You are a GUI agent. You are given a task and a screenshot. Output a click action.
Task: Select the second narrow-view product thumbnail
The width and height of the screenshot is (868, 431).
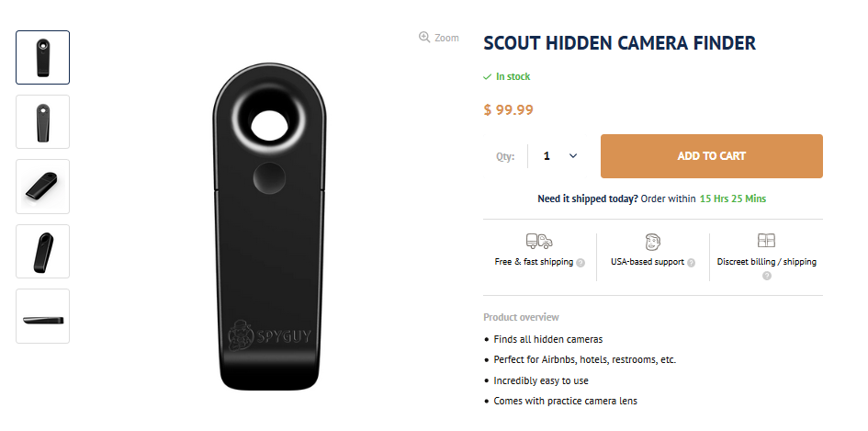(42, 122)
